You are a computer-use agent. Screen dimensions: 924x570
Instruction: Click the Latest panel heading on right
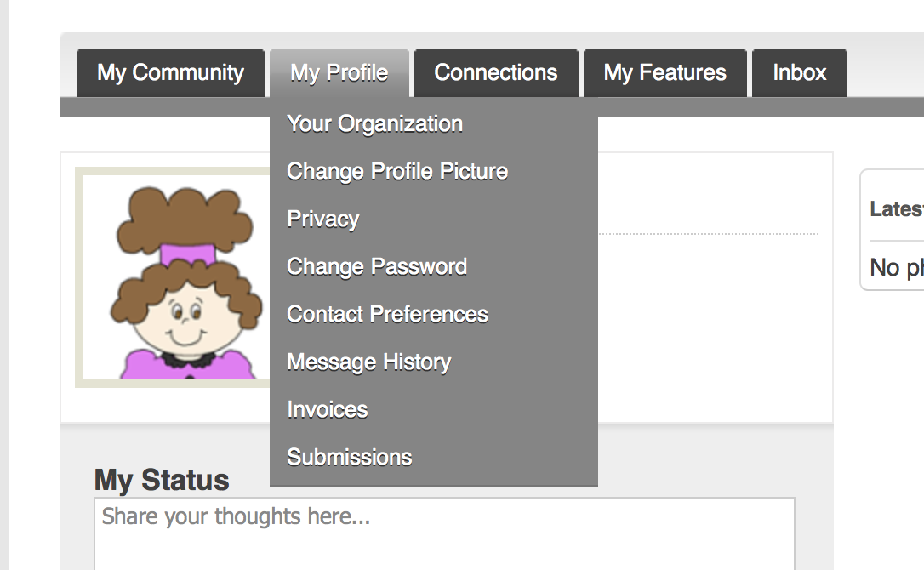(896, 208)
